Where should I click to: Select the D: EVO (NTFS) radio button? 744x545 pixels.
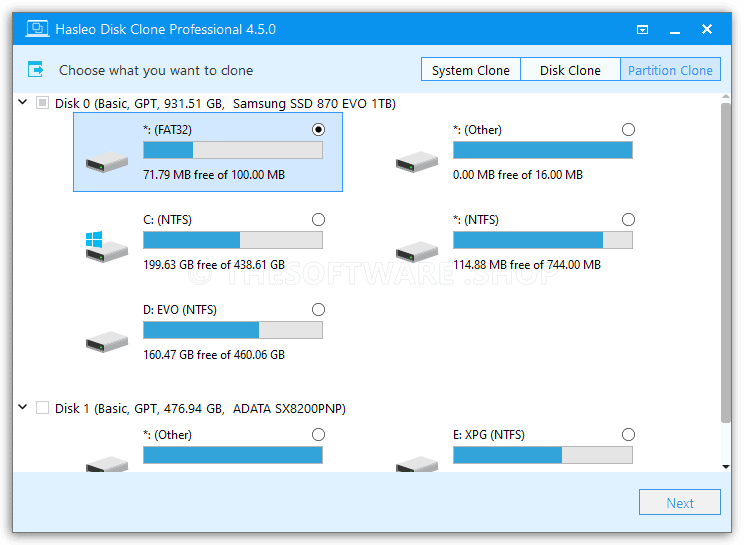coord(318,310)
